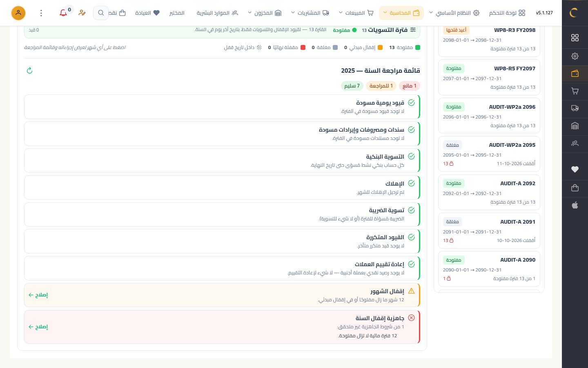Viewport: 588px width, 368px height.
Task: Click the 7 سليم status chip
Action: 352,86
